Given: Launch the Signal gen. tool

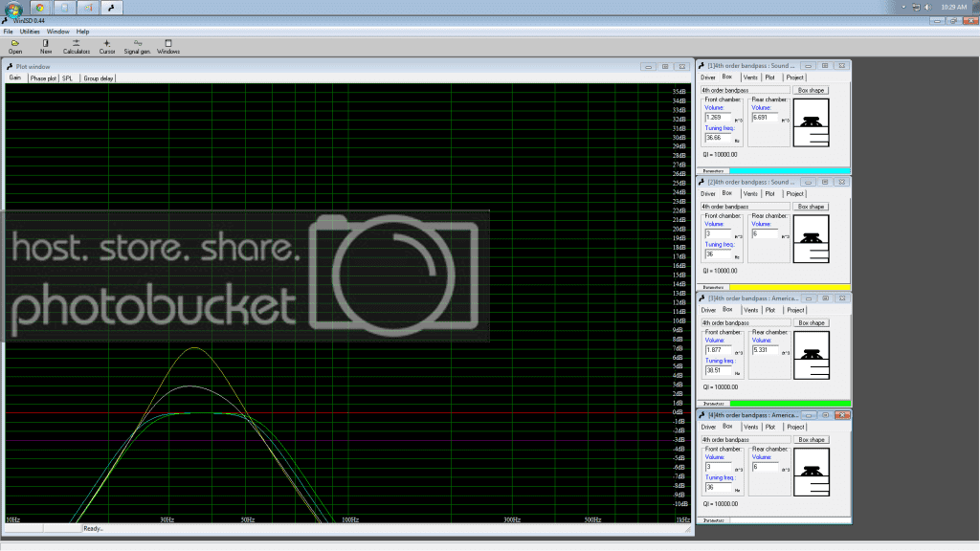Looking at the screenshot, I should (137, 46).
